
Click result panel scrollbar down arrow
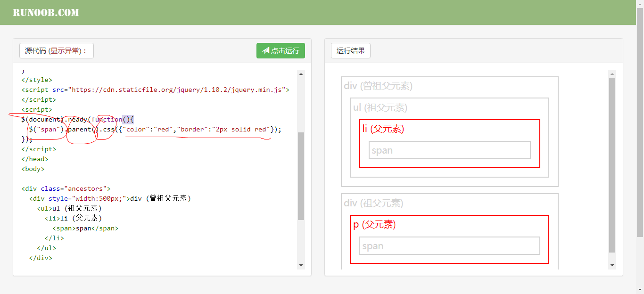pyautogui.click(x=612, y=265)
